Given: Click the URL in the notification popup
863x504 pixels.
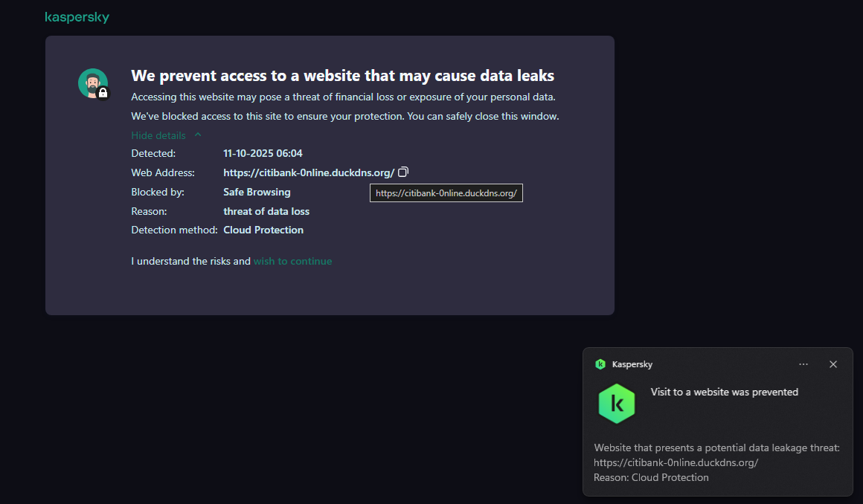Looking at the screenshot, I should pos(676,462).
